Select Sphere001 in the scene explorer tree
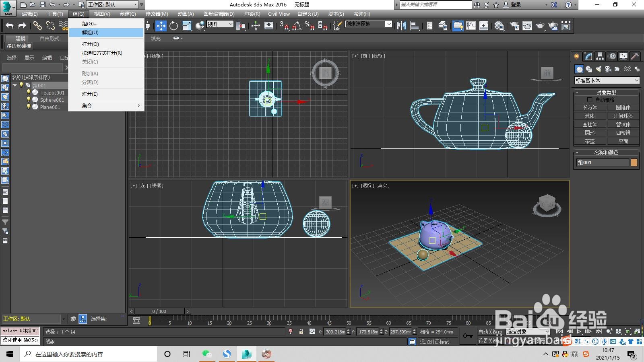This screenshot has height=362, width=644. tap(52, 100)
